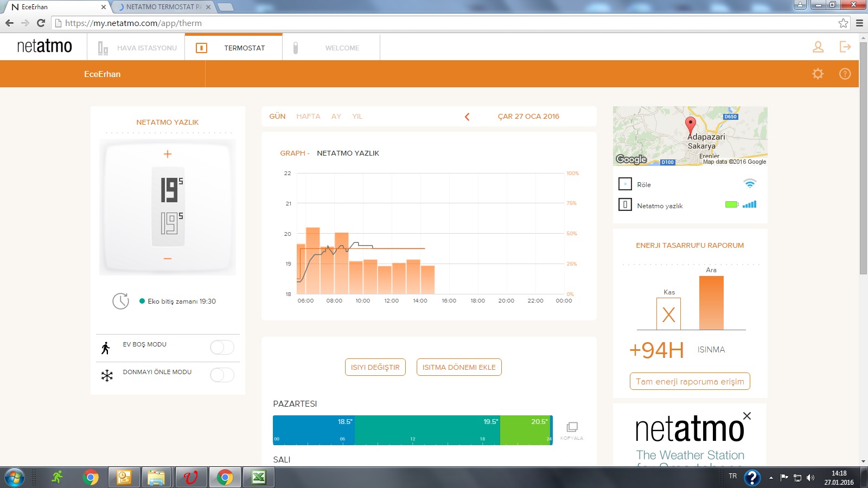Open settings gear in orange bar
Viewport: 868px width, 488px height.
tap(818, 74)
